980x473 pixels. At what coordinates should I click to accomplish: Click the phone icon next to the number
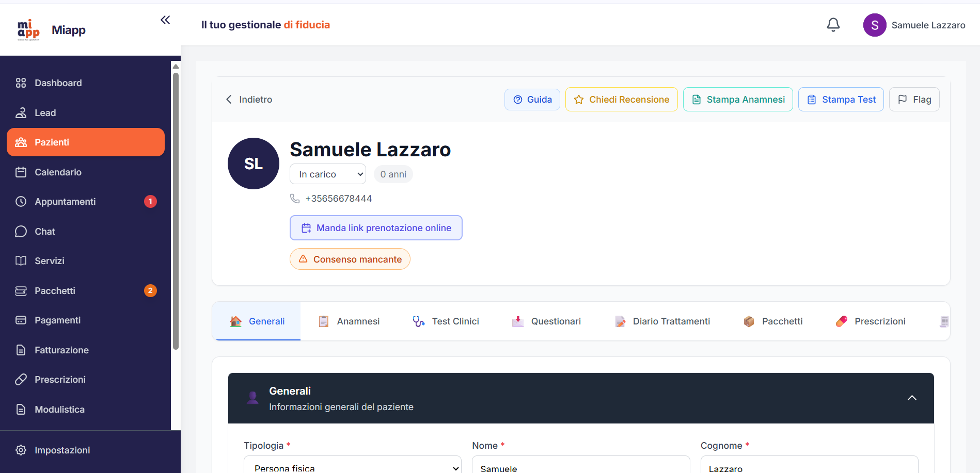coord(295,198)
